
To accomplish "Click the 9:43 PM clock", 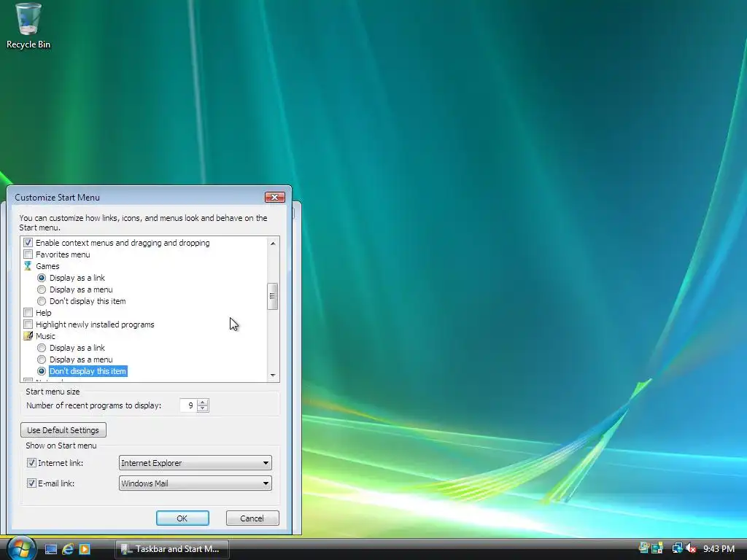I will click(x=719, y=549).
